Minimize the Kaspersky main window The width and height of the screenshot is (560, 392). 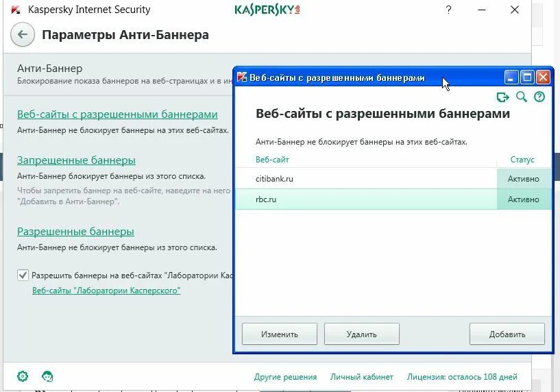[482, 10]
